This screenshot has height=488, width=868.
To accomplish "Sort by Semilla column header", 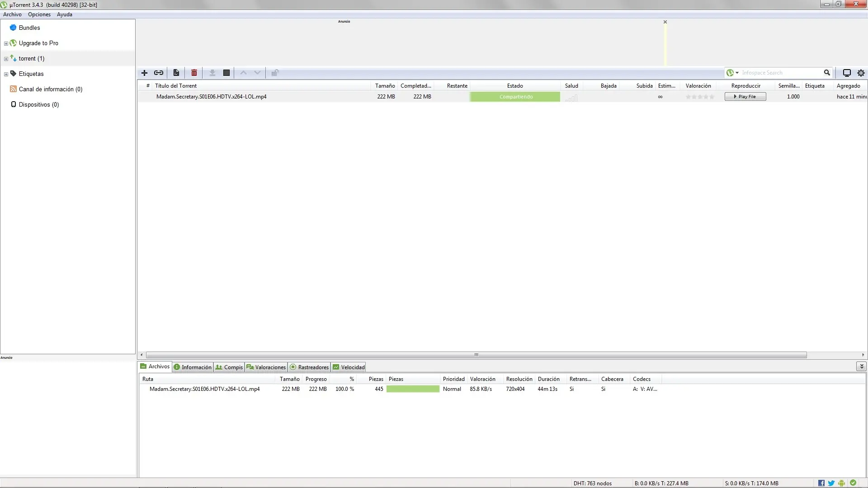I will [x=788, y=86].
